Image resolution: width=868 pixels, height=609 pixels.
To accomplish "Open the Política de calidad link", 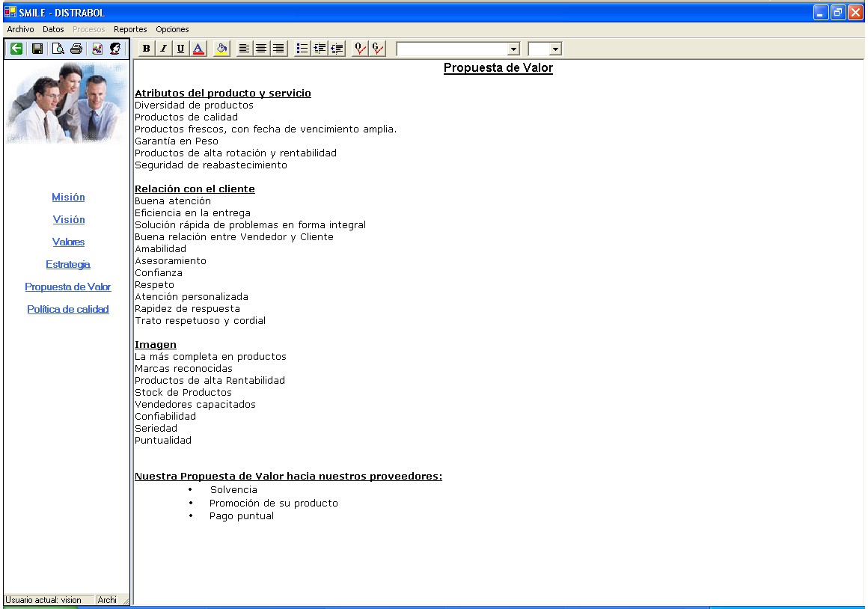I will pyautogui.click(x=68, y=309).
